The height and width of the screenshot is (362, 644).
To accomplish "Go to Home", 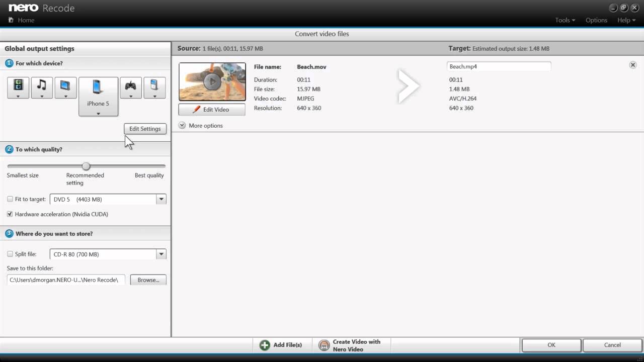I will [x=26, y=20].
